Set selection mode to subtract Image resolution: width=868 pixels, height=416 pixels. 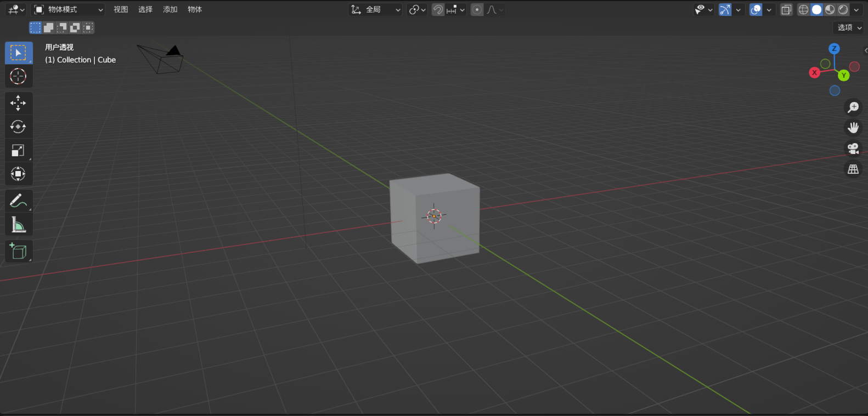pyautogui.click(x=62, y=27)
